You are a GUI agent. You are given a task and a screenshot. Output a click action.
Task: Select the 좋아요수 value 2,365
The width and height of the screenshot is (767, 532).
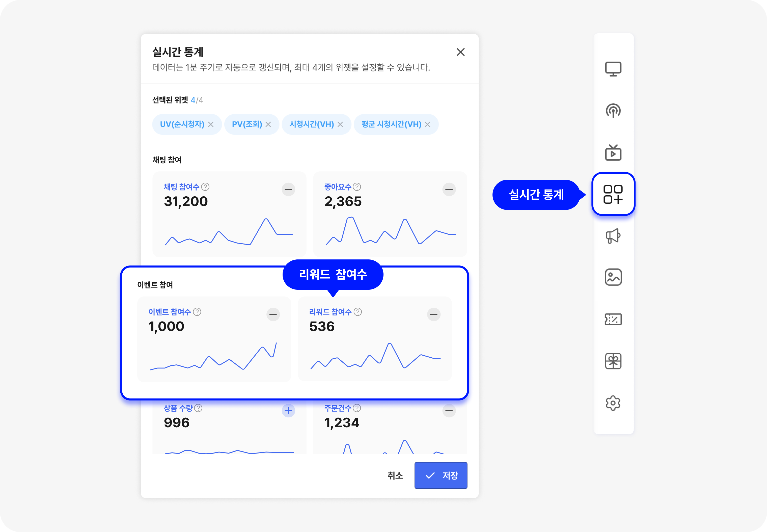click(x=343, y=201)
